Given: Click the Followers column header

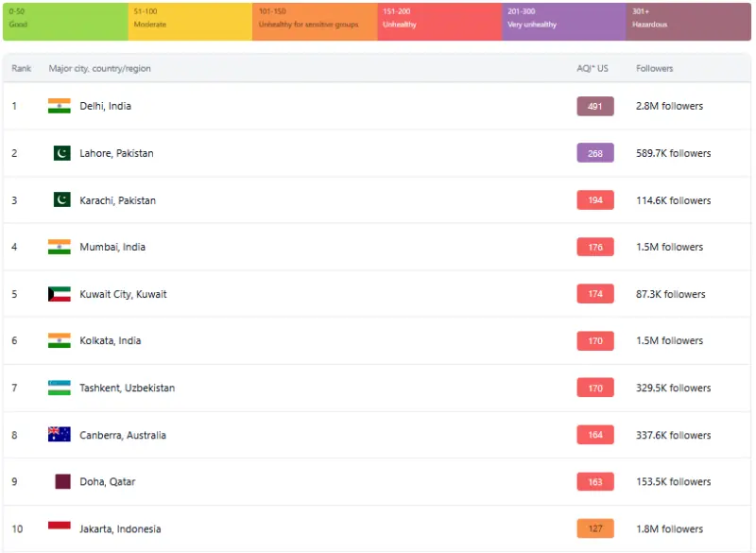Looking at the screenshot, I should (x=655, y=69).
